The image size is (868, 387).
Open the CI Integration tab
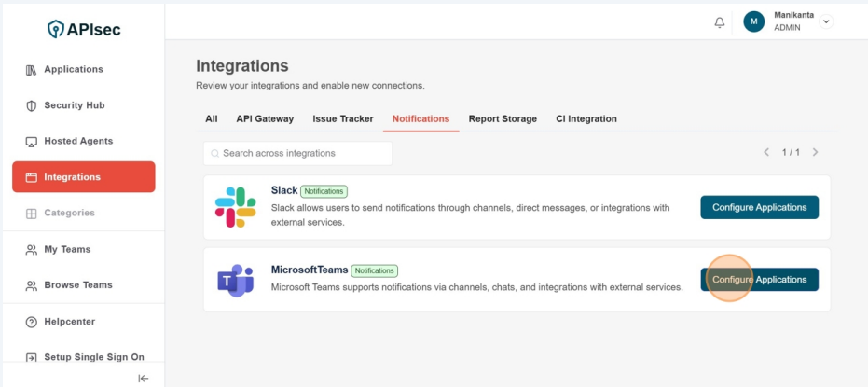tap(586, 119)
